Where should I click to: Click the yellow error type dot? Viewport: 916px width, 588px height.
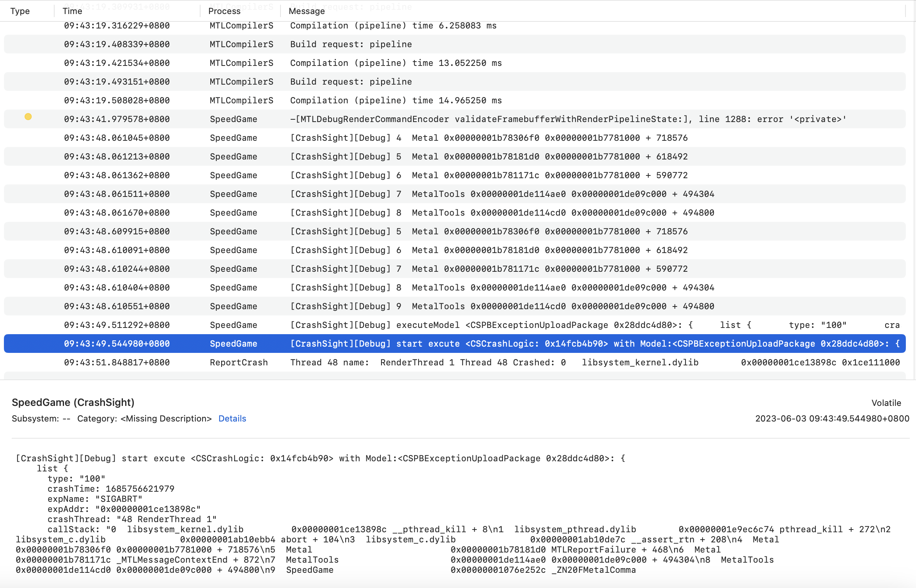28,117
